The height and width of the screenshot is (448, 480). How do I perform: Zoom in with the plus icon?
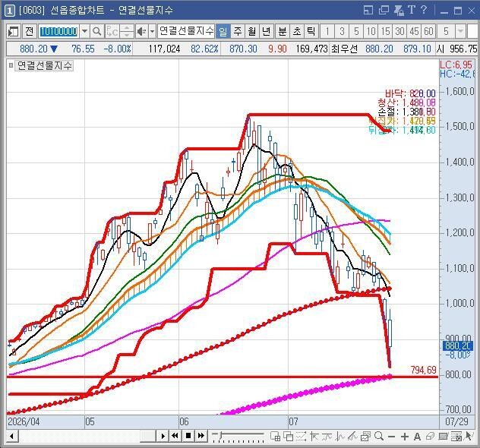[x=405, y=437]
